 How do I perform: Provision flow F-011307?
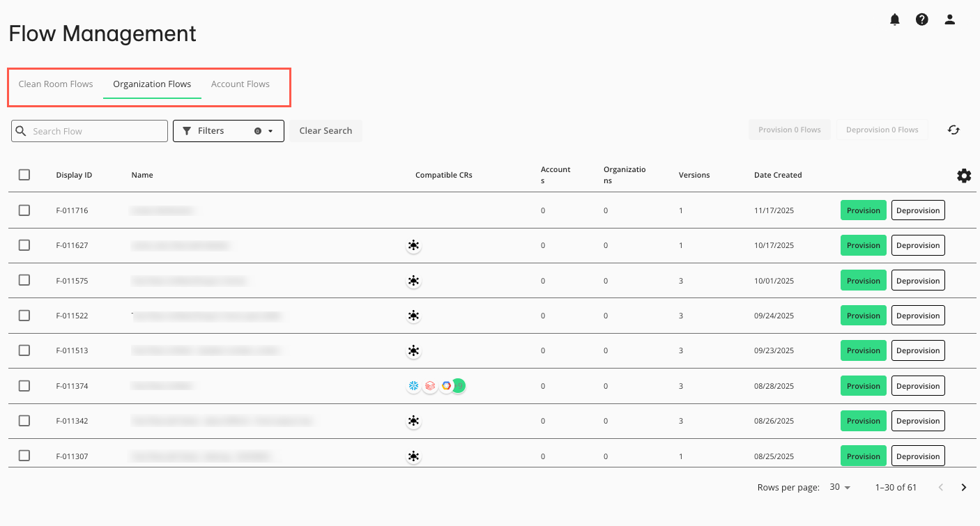864,456
